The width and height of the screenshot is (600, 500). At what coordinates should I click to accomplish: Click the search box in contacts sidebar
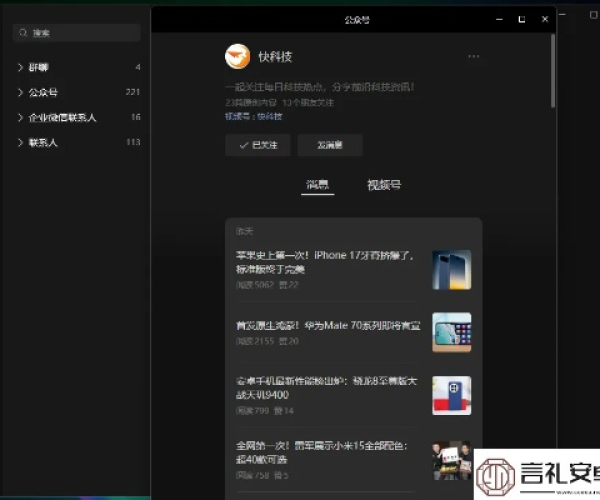pos(77,33)
